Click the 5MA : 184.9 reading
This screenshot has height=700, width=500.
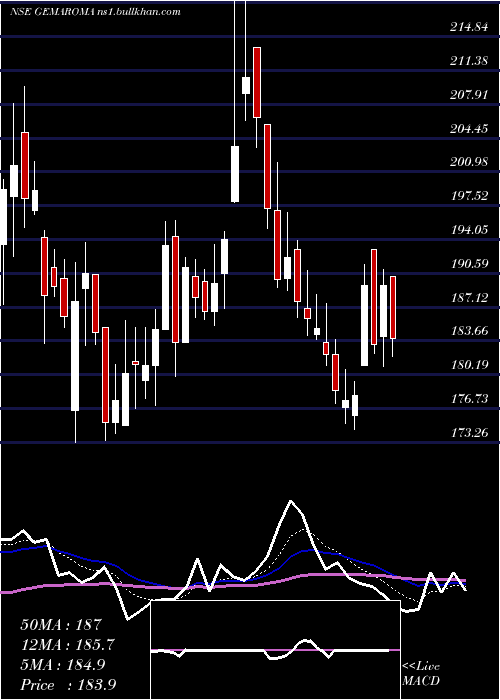pyautogui.click(x=63, y=665)
